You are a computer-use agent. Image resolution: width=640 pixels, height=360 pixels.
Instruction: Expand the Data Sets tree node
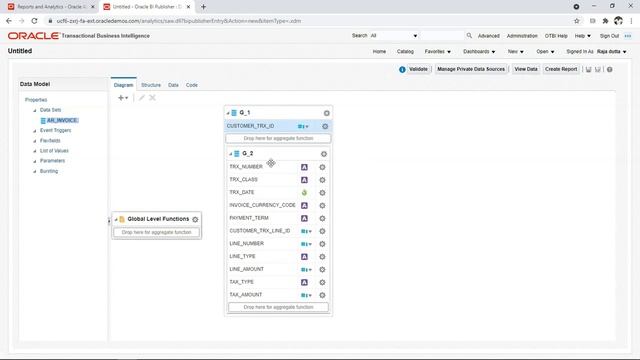[x=35, y=110]
